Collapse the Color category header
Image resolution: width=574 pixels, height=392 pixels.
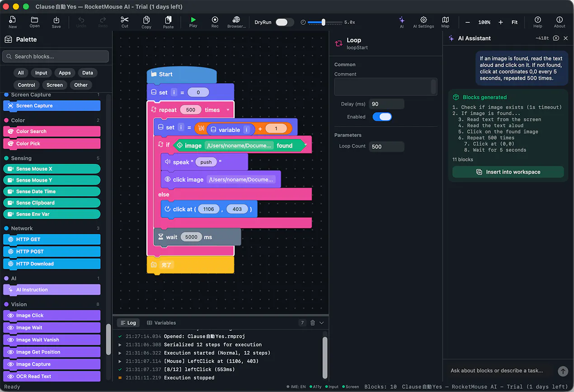tap(52, 121)
